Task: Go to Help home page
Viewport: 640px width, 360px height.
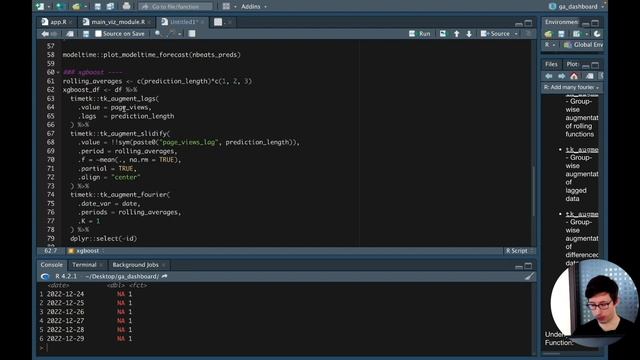Action: [574, 76]
